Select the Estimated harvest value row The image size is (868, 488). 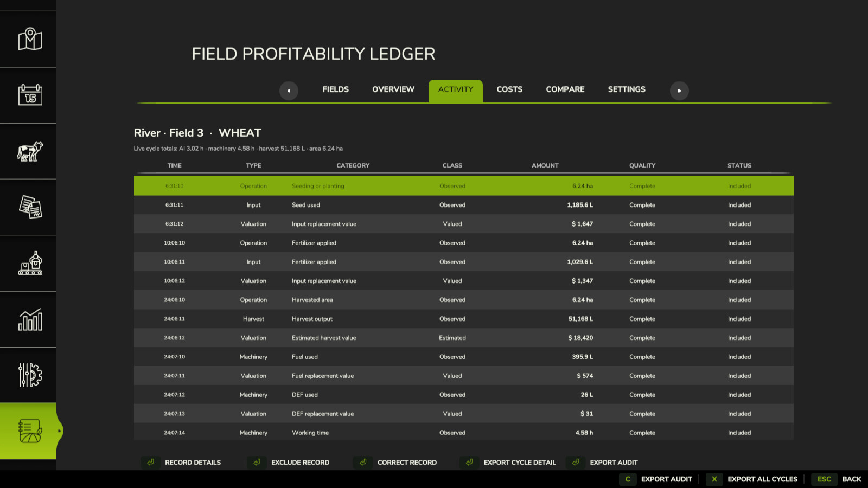(x=464, y=338)
